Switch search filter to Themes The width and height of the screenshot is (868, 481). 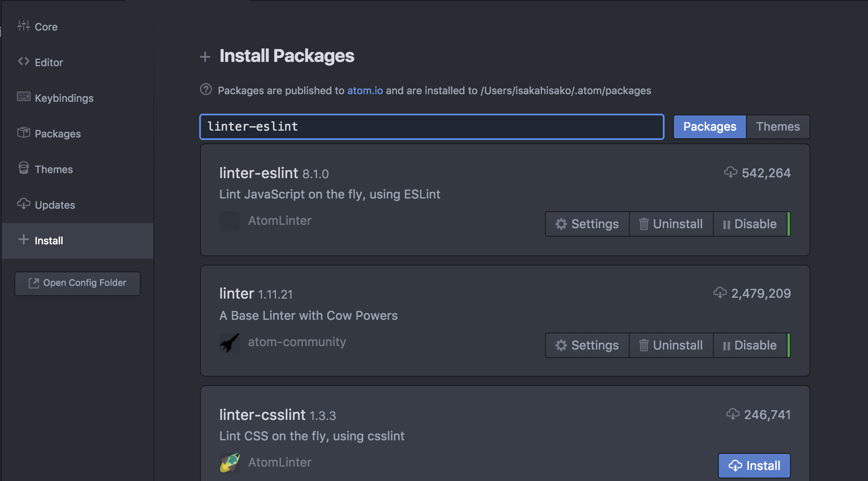click(x=778, y=126)
